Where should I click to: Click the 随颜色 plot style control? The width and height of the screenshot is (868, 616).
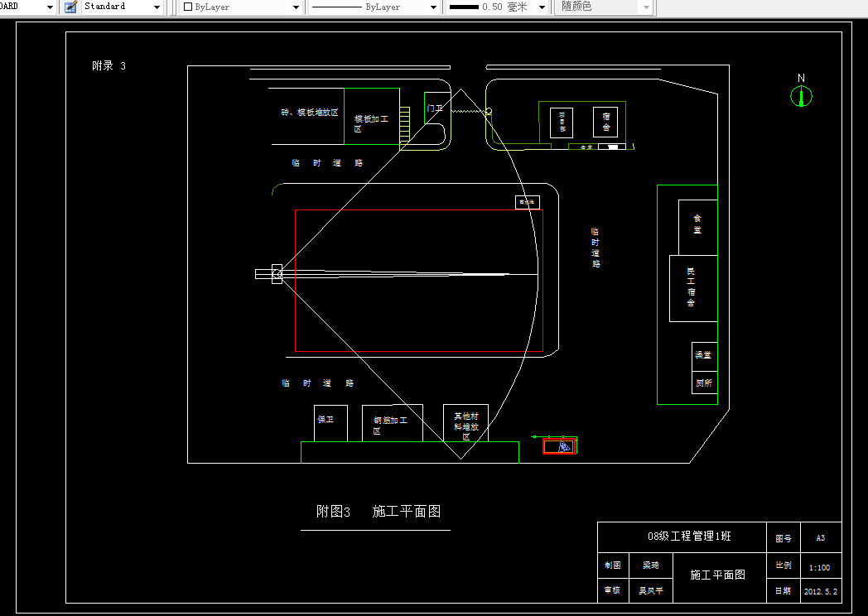pos(603,7)
